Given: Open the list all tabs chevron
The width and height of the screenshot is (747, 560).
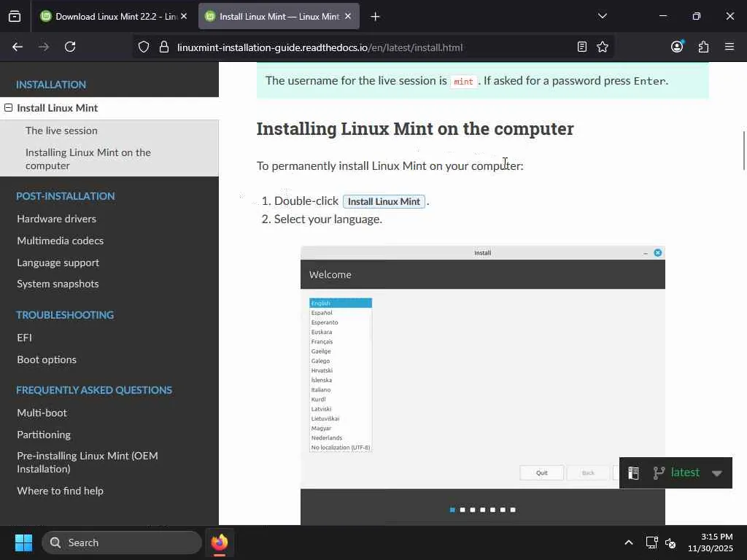Looking at the screenshot, I should pos(602,16).
